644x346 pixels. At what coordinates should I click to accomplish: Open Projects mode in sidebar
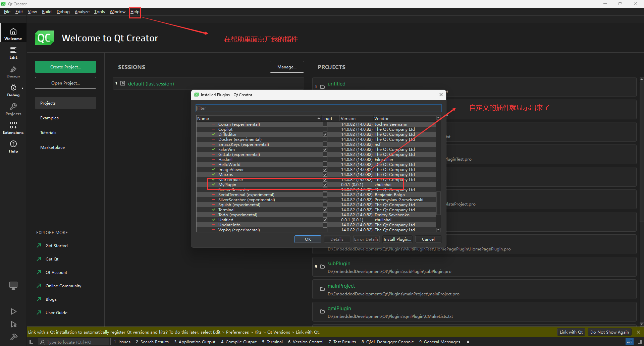coord(13,109)
